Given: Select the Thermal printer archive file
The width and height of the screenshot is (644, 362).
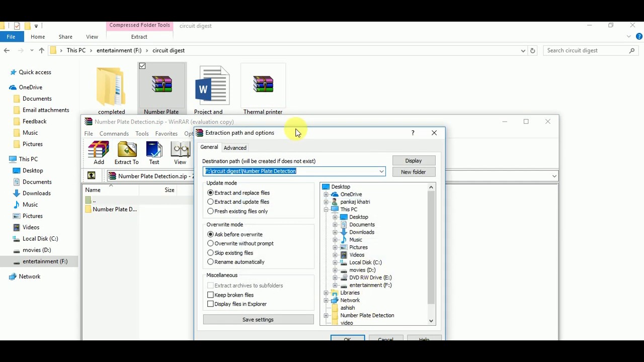Looking at the screenshot, I should [263, 89].
